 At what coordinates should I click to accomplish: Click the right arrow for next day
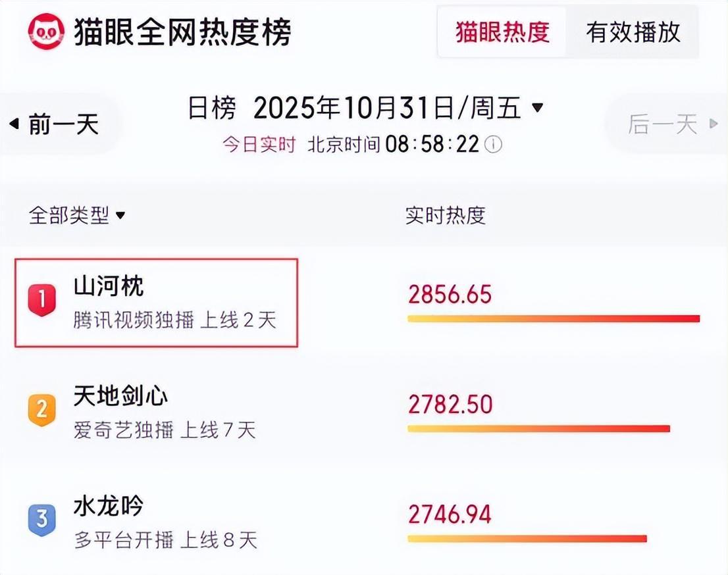pos(714,124)
